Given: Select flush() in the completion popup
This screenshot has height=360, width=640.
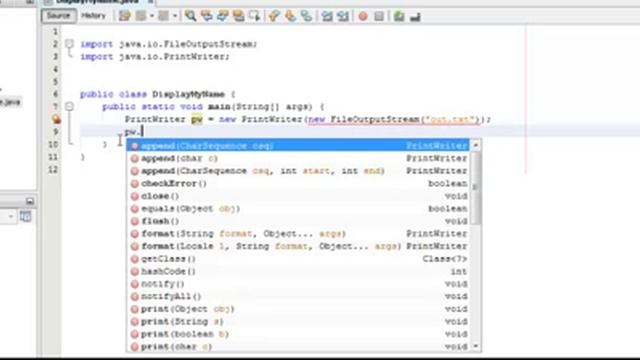Looking at the screenshot, I should pos(298,221).
